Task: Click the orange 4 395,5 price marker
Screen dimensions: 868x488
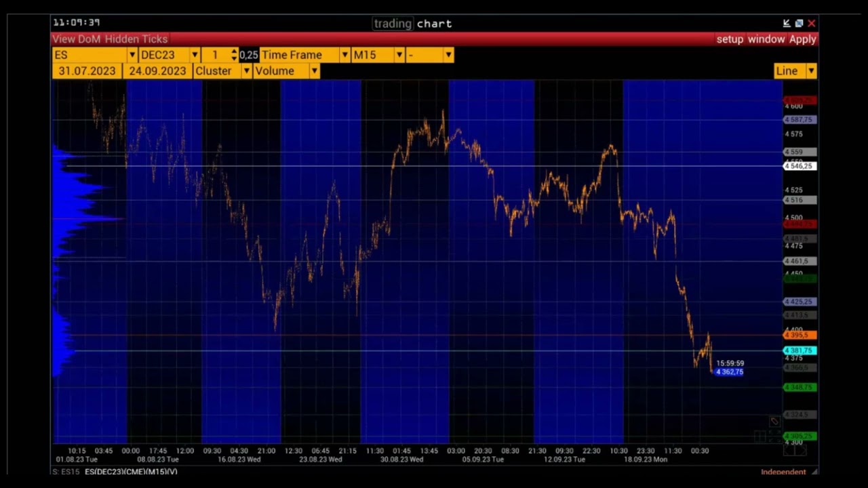Action: point(800,335)
